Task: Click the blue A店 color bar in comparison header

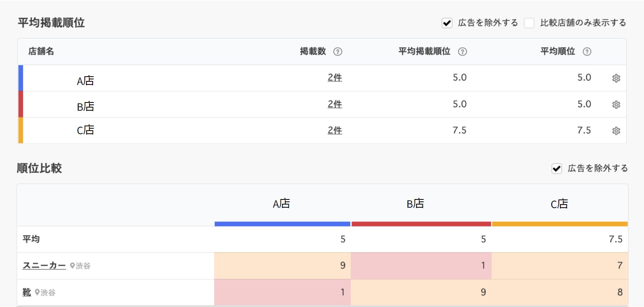Action: [282, 224]
